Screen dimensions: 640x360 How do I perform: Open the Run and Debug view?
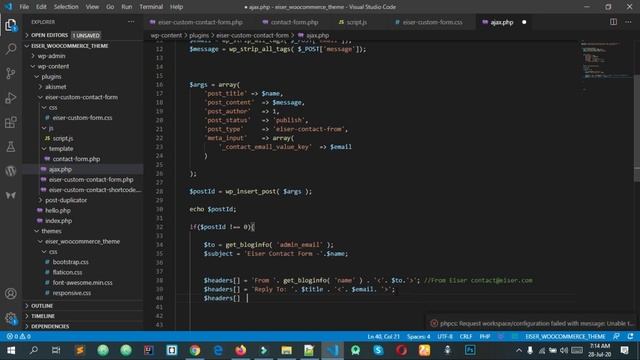(x=11, y=98)
